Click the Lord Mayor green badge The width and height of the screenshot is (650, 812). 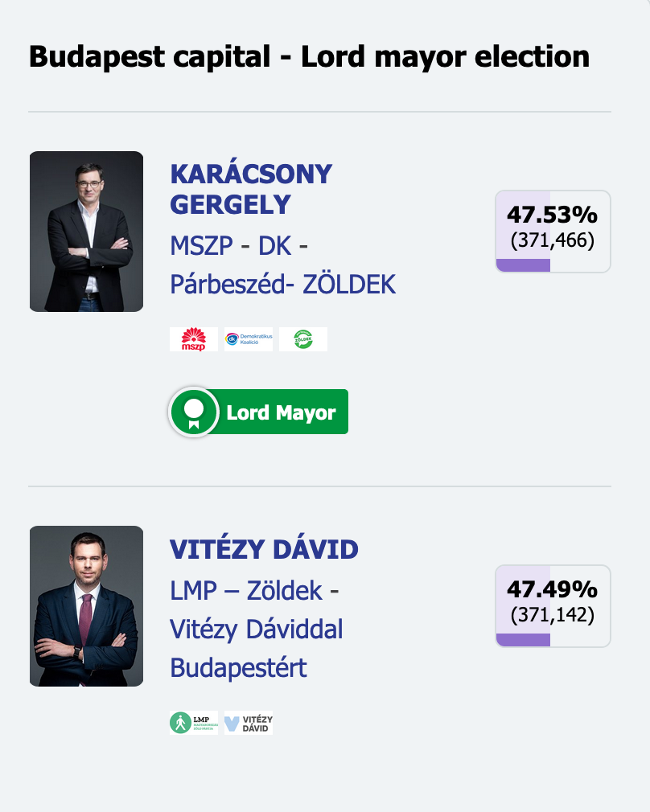[x=258, y=412]
